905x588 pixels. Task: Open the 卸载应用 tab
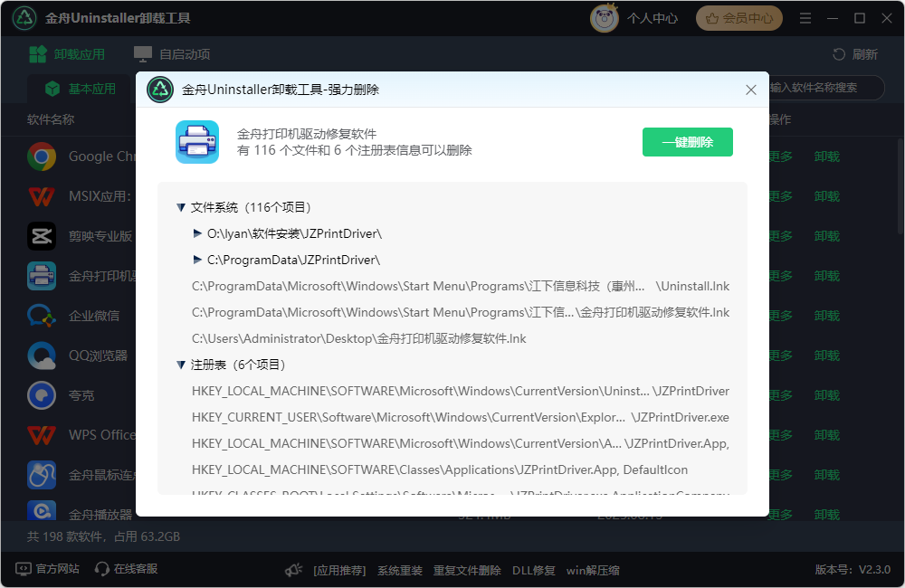[67, 54]
